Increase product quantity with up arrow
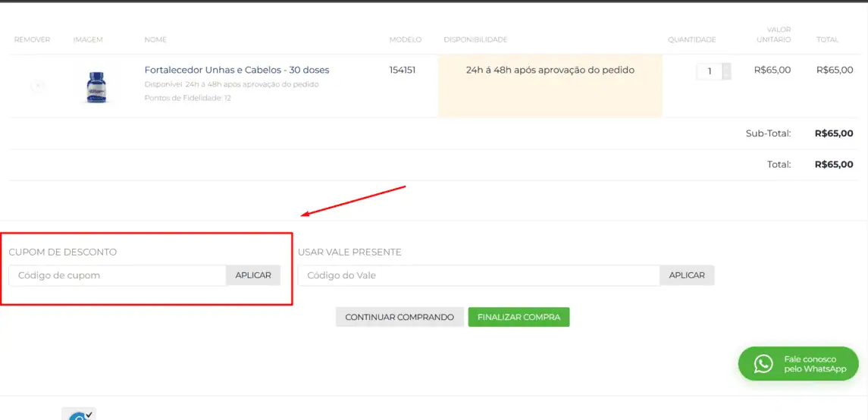Screen dimensions: 868x420 (727, 67)
